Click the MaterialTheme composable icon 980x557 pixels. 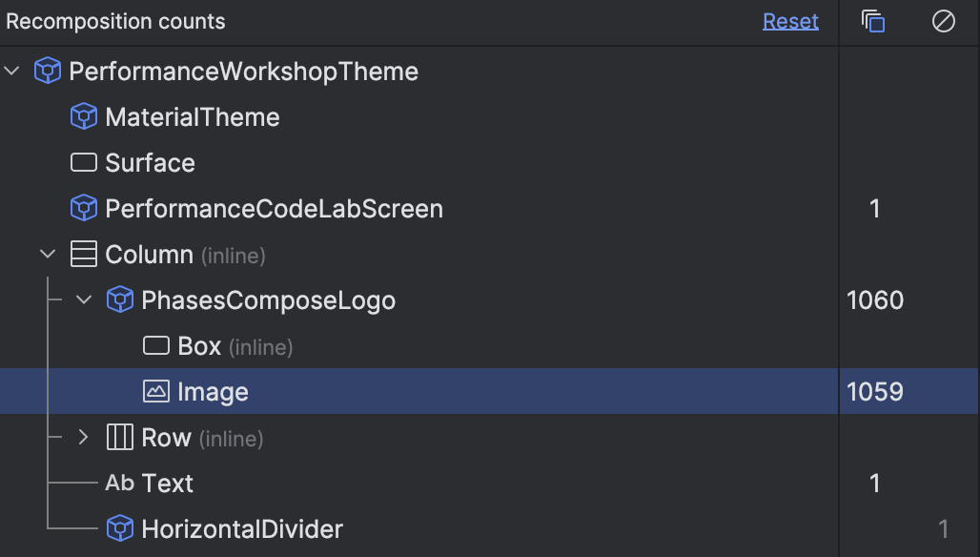[84, 117]
